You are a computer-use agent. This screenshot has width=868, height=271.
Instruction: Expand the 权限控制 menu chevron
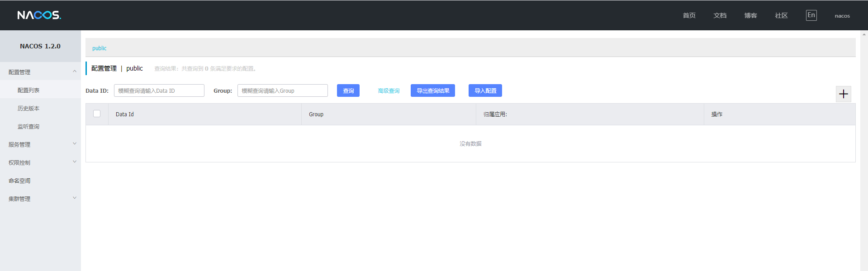pyautogui.click(x=75, y=162)
